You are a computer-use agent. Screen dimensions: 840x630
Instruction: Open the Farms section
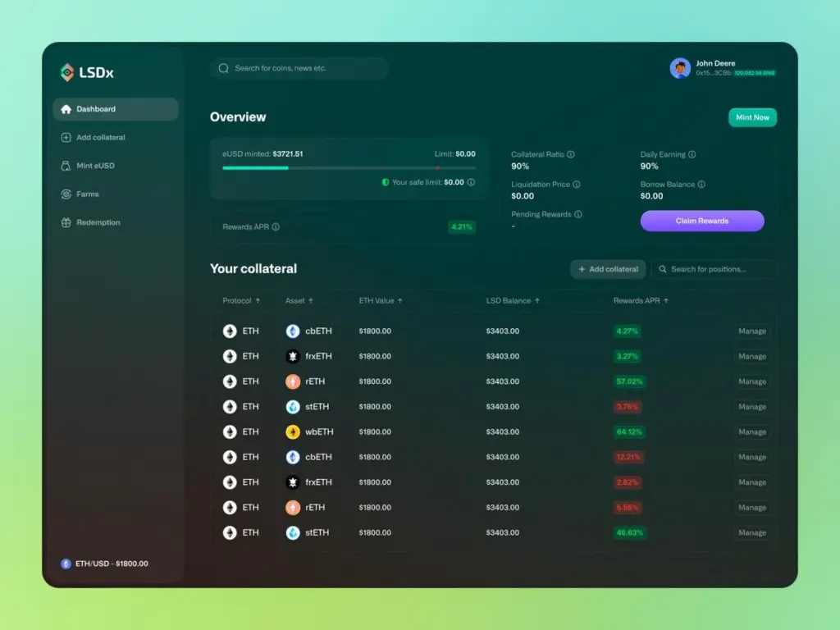(116, 194)
